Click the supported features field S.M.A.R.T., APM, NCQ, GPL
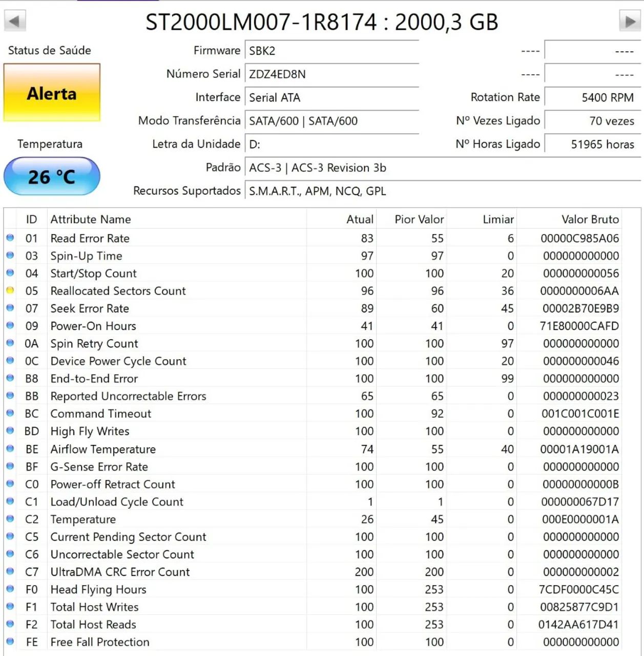The width and height of the screenshot is (644, 656). pos(443,191)
